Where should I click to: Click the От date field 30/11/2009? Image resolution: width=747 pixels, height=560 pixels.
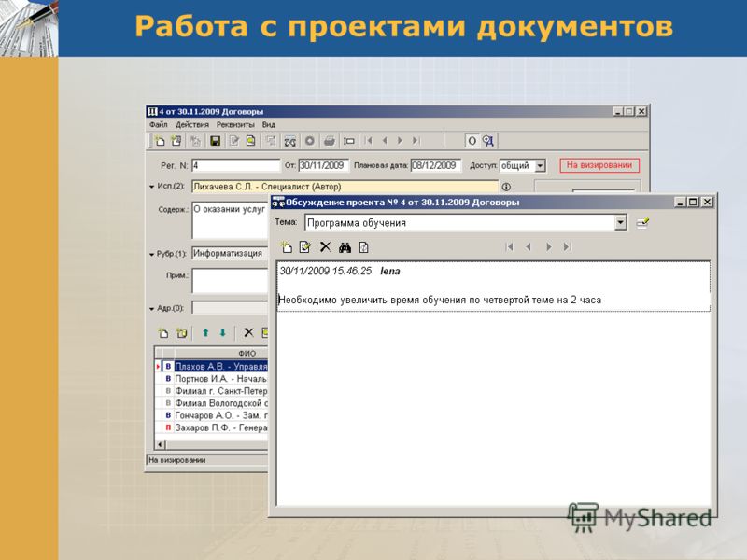pyautogui.click(x=323, y=166)
